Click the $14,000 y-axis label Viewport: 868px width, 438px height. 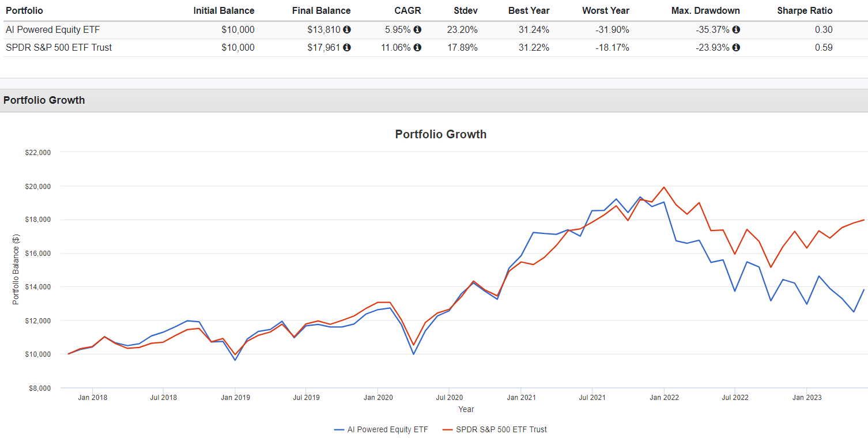click(x=39, y=287)
